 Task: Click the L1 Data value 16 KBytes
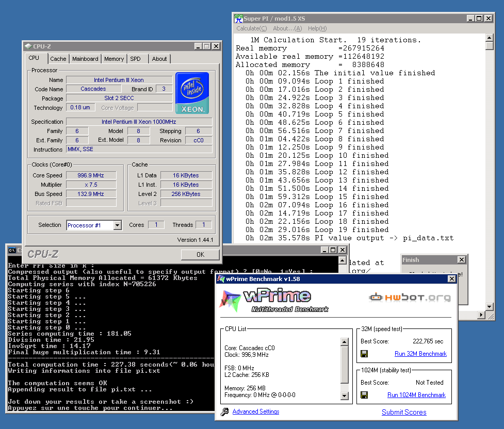[186, 175]
